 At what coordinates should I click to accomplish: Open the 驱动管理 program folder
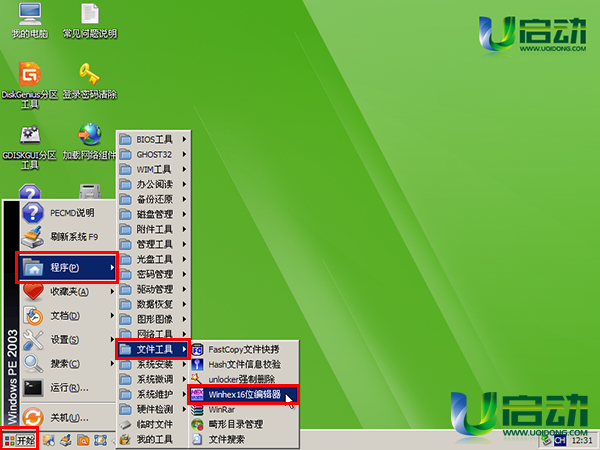153,289
